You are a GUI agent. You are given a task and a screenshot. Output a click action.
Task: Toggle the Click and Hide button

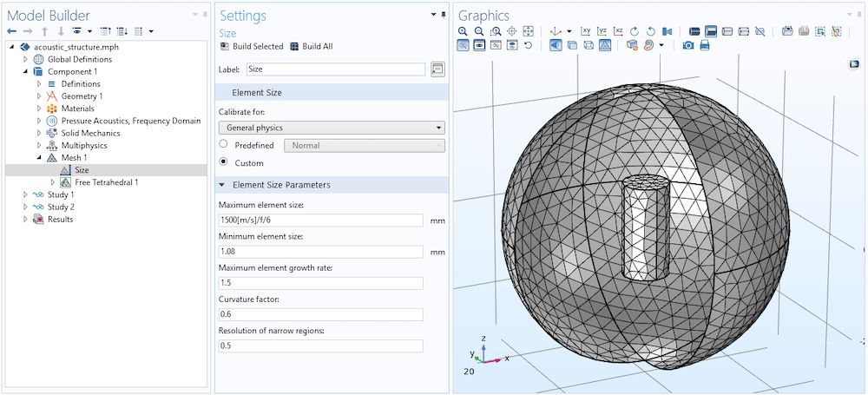[x=463, y=45]
